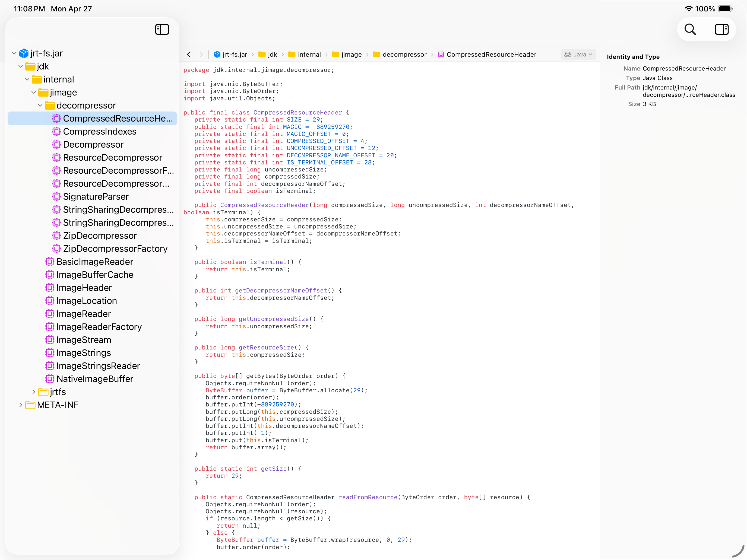Collapse the internal folder
Screen dimensions: 747x560
tap(27, 79)
